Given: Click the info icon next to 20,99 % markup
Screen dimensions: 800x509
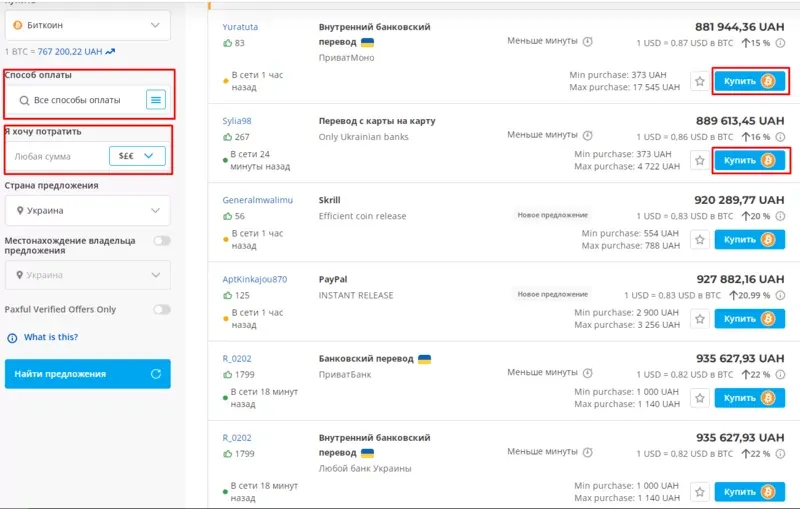Looking at the screenshot, I should point(780,295).
